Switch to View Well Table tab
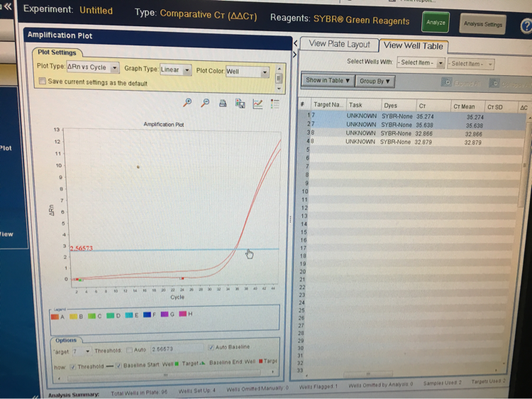Screen dimensions: 532x399 point(413,46)
